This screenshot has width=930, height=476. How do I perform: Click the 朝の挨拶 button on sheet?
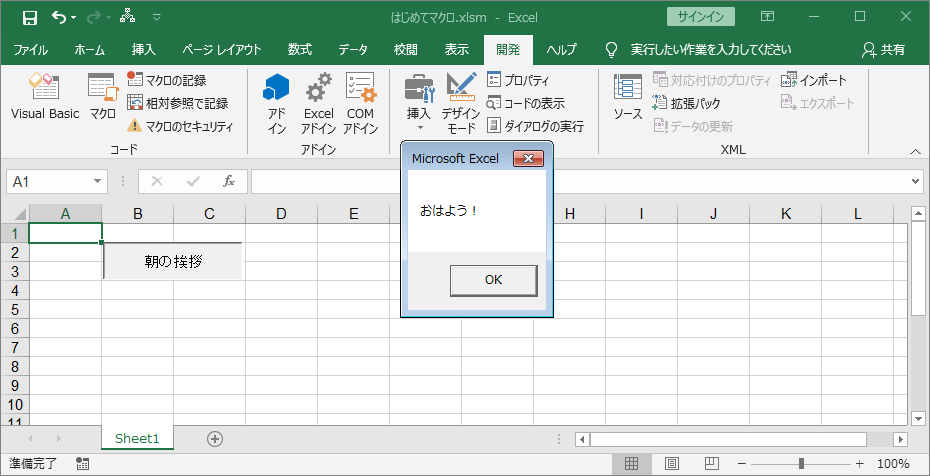(x=173, y=261)
